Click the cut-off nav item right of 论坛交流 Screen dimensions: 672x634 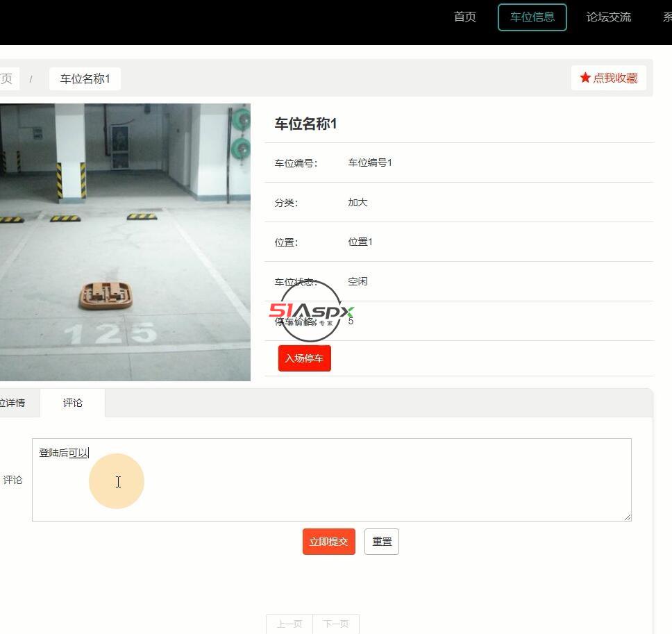click(666, 17)
